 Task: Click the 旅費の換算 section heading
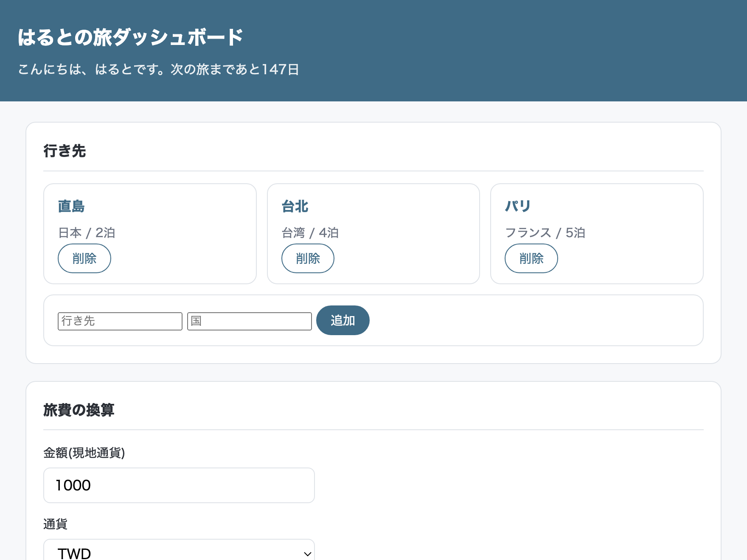point(79,410)
